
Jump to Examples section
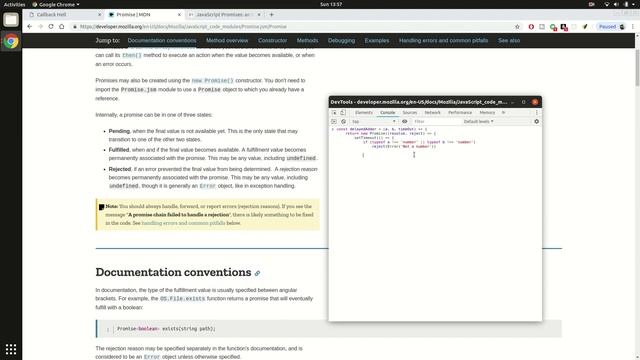pyautogui.click(x=377, y=40)
